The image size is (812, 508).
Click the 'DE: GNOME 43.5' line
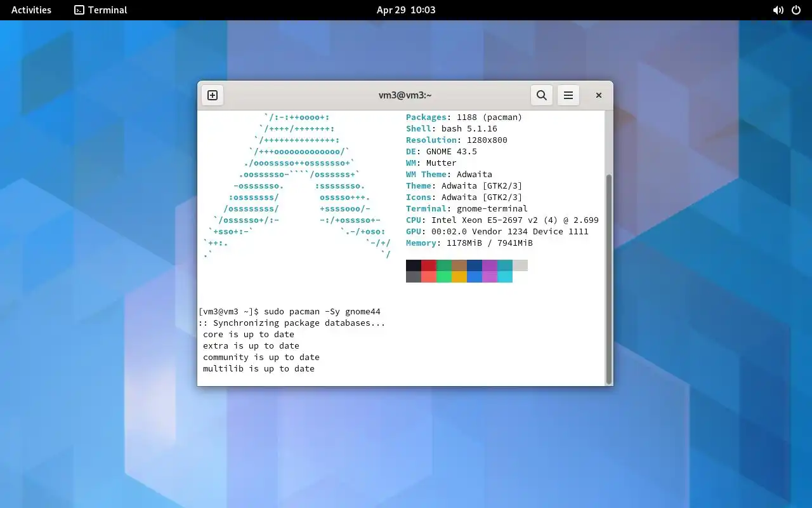[442, 152]
